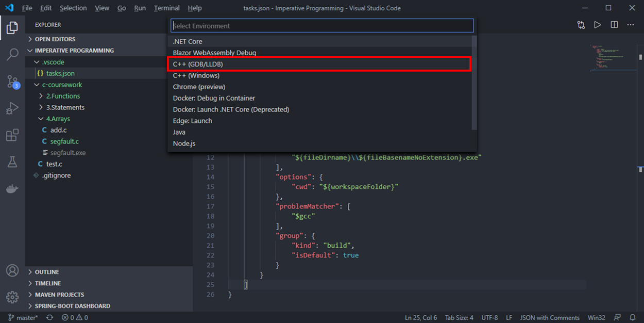Click the master* branch indicator
Viewport: 644px width, 323px height.
click(x=23, y=318)
